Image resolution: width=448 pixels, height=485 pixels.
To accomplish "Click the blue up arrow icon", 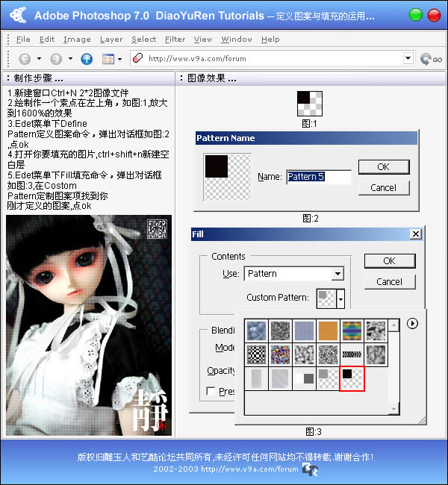I will point(87,58).
